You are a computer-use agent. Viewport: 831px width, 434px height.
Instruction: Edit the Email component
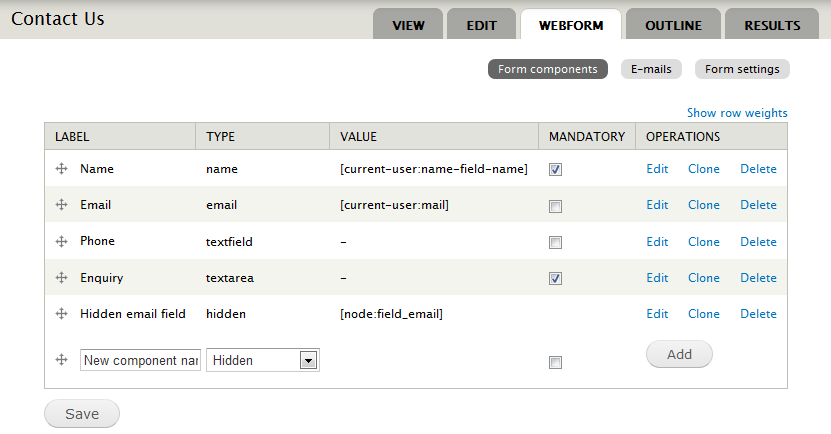point(657,205)
